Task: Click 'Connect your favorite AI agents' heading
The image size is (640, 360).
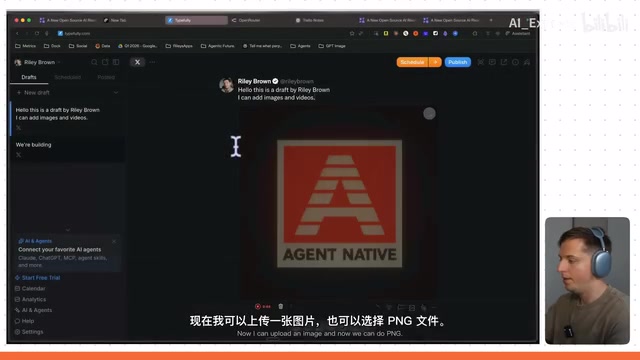Action: (60, 249)
